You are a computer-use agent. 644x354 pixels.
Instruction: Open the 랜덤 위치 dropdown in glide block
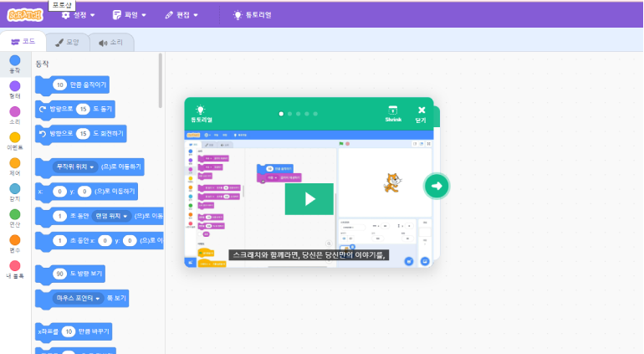pyautogui.click(x=111, y=216)
